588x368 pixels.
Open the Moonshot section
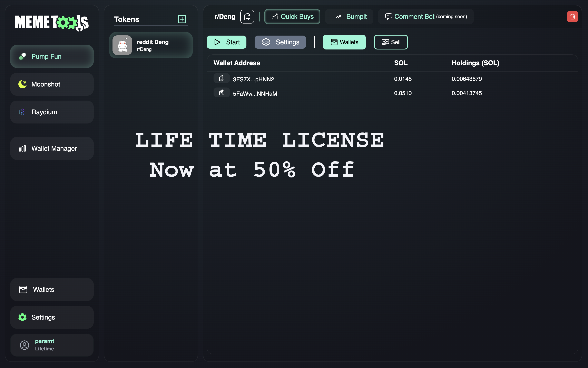point(52,84)
